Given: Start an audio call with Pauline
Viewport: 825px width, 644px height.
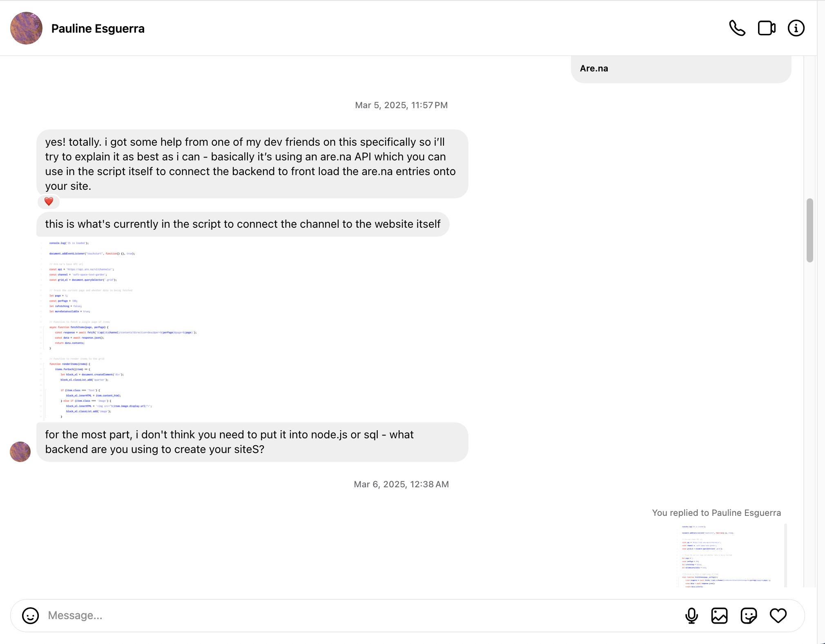Looking at the screenshot, I should 737,28.
